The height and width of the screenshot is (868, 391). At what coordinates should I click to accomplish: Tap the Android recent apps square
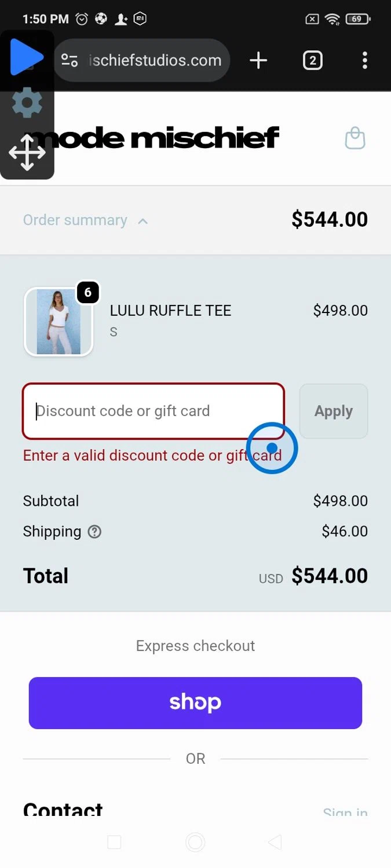click(x=114, y=842)
